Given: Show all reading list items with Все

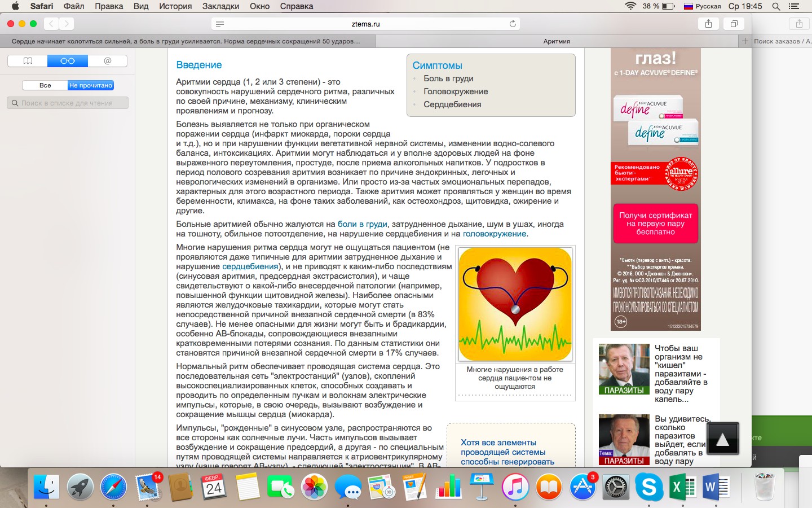Looking at the screenshot, I should point(45,85).
